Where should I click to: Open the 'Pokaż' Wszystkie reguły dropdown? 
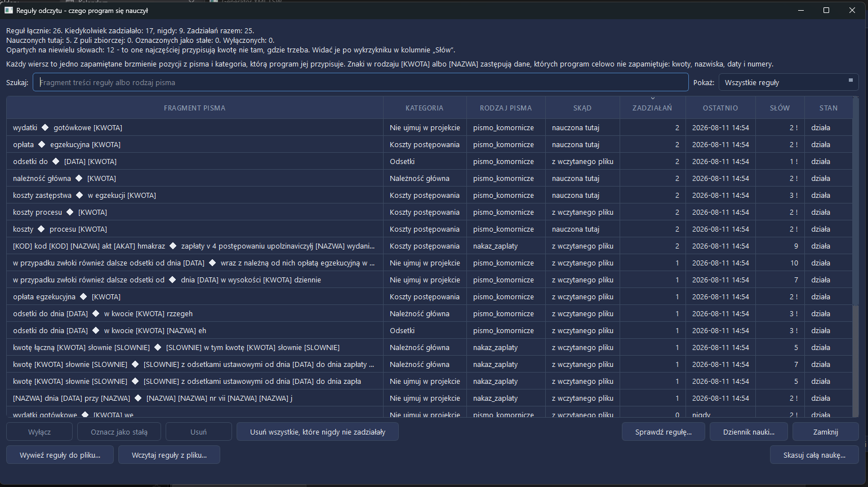(789, 82)
